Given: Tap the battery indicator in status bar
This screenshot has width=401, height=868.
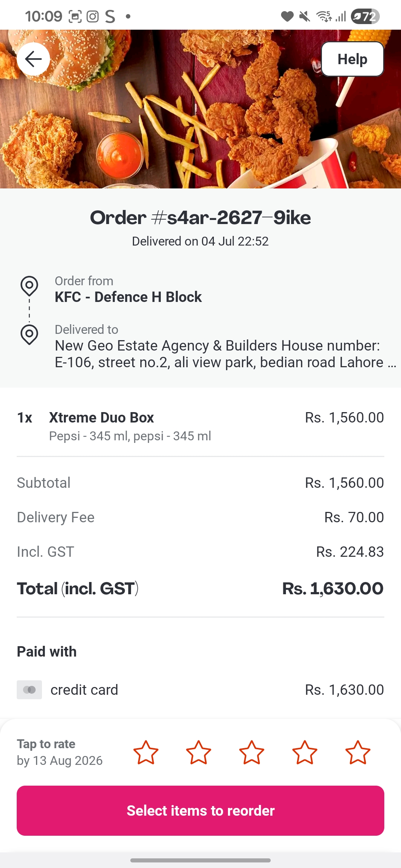Looking at the screenshot, I should tap(365, 16).
